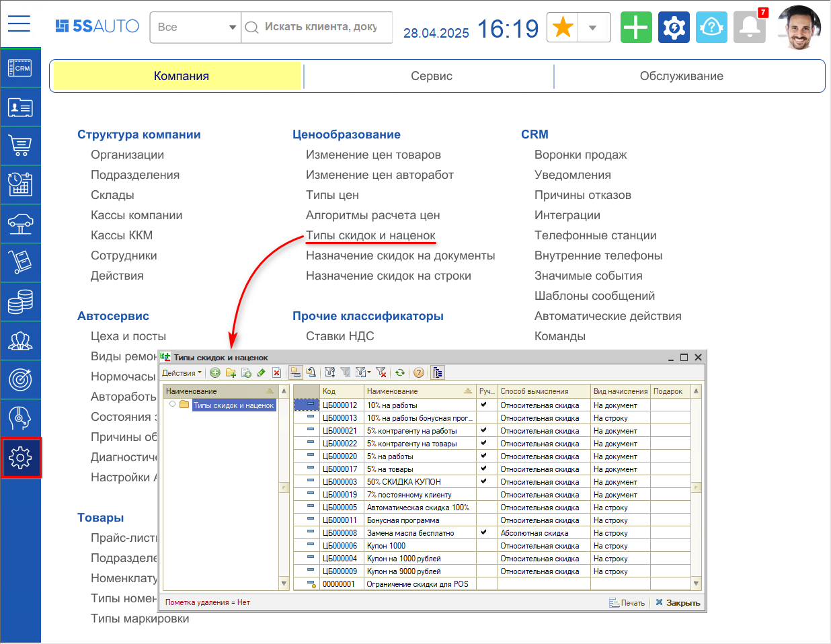
Task: Edit selected discount with pencil icon
Action: point(261,372)
